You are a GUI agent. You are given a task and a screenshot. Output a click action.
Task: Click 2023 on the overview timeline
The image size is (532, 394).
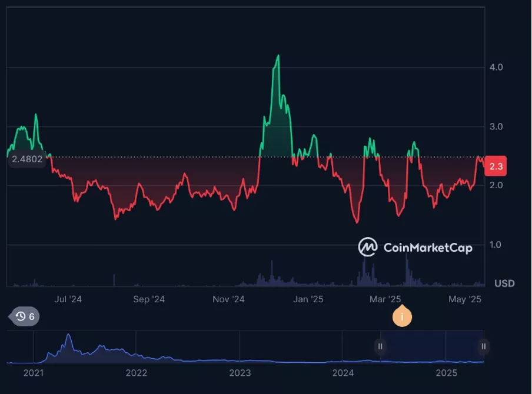tap(240, 373)
